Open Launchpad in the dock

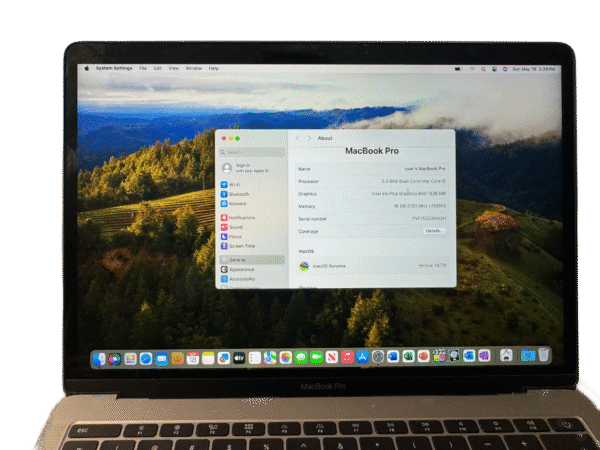(130, 359)
